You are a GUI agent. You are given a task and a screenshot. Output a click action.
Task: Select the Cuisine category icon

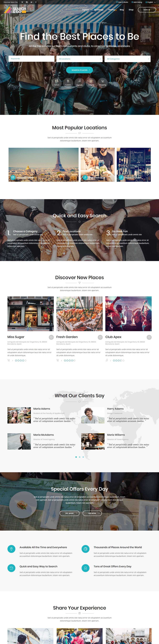click(x=68, y=82)
